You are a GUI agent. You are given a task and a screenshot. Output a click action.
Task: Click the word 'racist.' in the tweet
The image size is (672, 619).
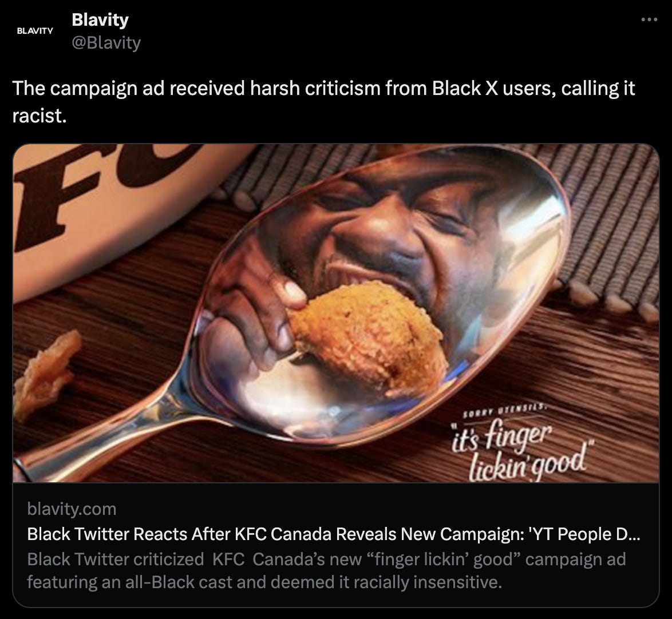(x=39, y=116)
